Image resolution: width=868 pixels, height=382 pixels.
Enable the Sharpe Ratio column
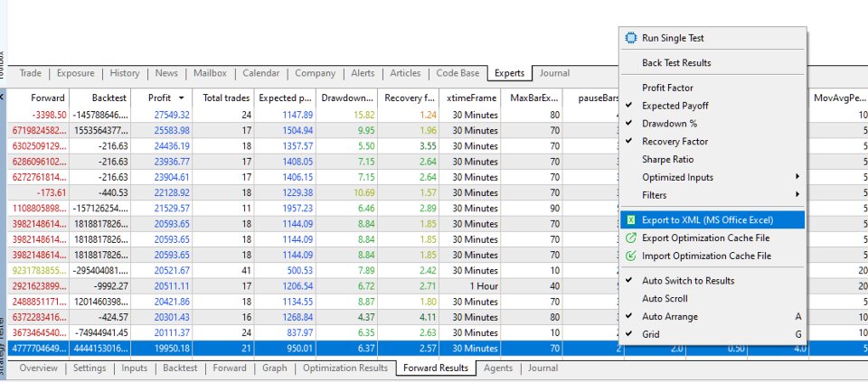[x=713, y=159]
